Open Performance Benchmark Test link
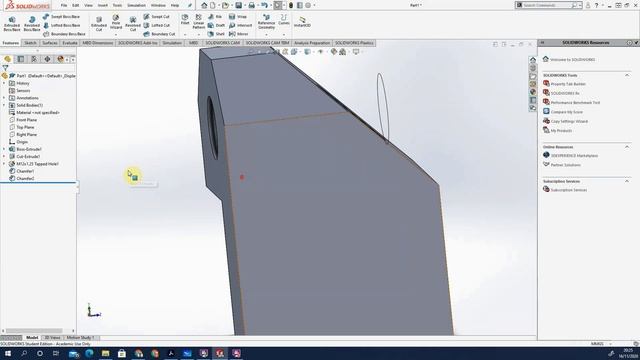 point(575,103)
